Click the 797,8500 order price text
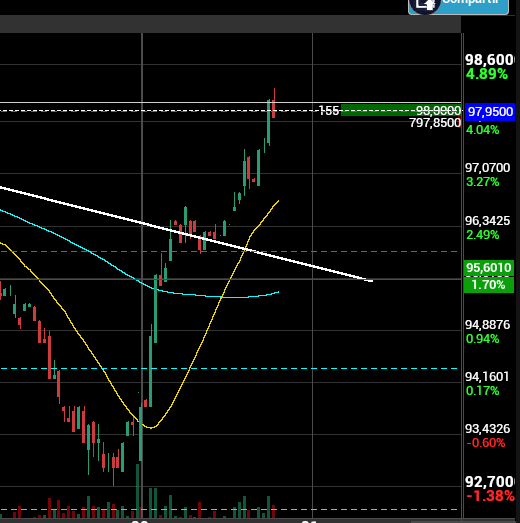Screen dimensions: 520x523 435,123
